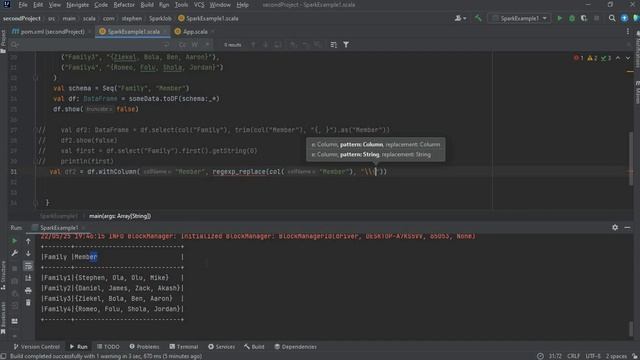Click the filter search results funnel icon
The width and height of the screenshot is (640, 360).
tap(346, 45)
